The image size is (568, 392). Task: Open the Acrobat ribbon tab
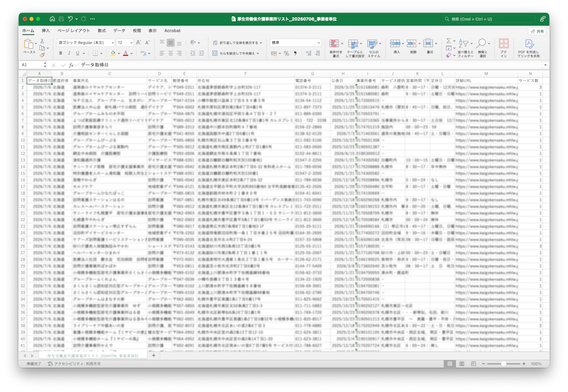(x=172, y=31)
